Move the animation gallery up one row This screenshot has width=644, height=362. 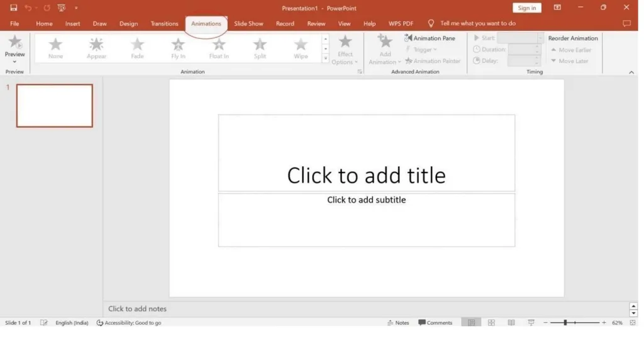point(326,39)
